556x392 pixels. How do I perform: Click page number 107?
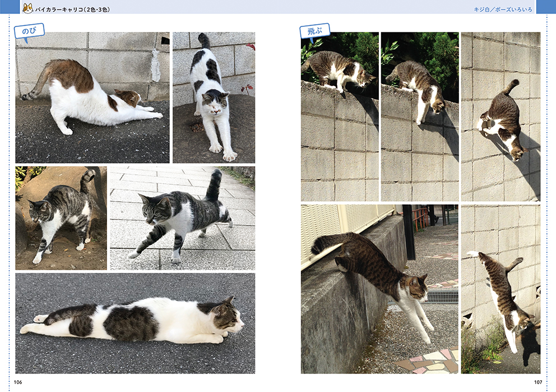click(x=538, y=382)
